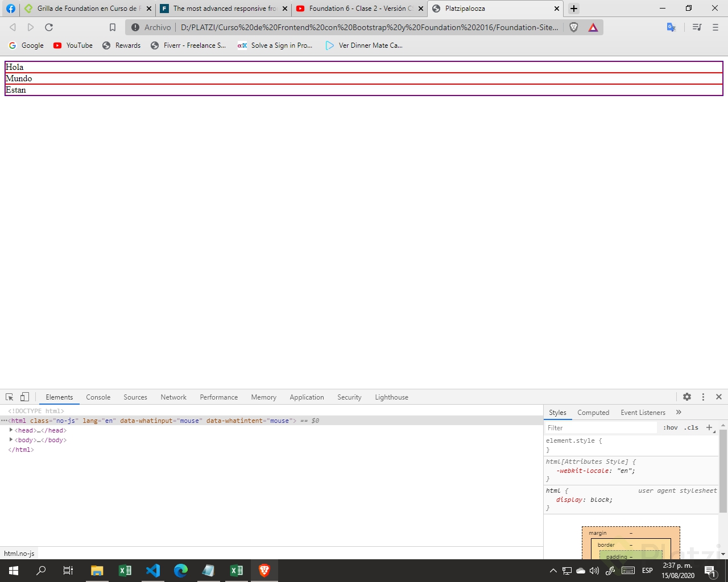Switch to the Computed styles tab

coord(593,413)
